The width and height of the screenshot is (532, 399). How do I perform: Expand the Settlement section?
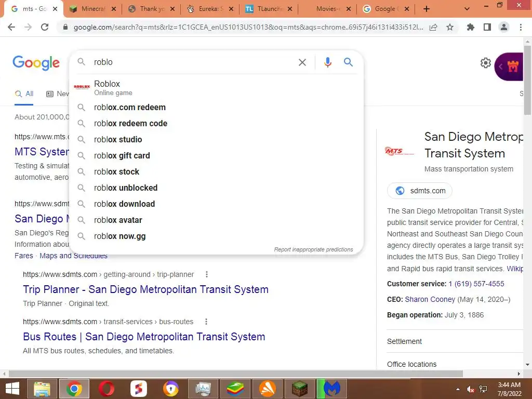pos(455,341)
